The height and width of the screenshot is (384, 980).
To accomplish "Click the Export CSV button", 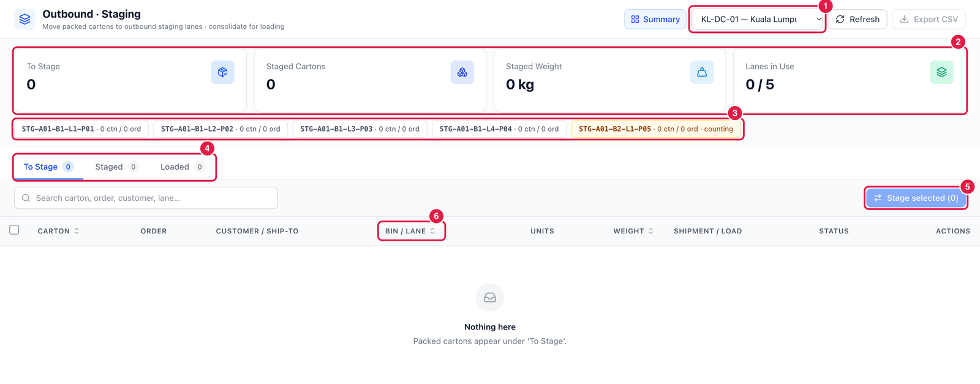I will tap(929, 19).
